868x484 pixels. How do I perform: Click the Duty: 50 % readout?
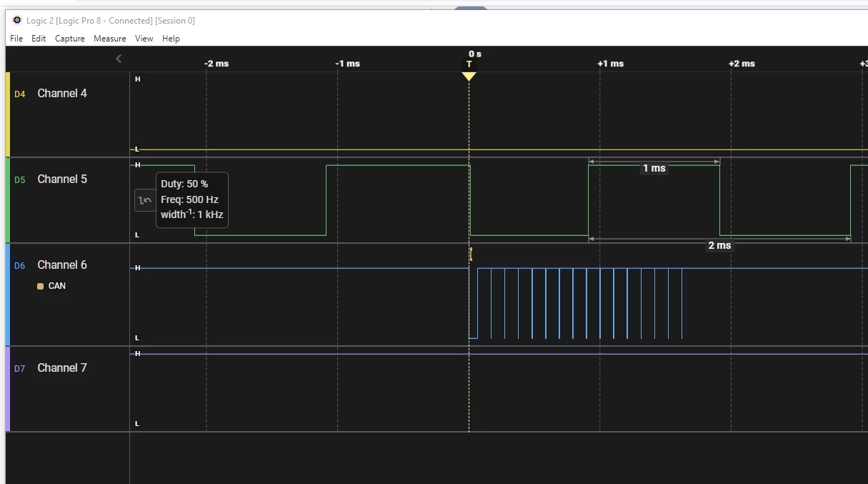point(184,184)
